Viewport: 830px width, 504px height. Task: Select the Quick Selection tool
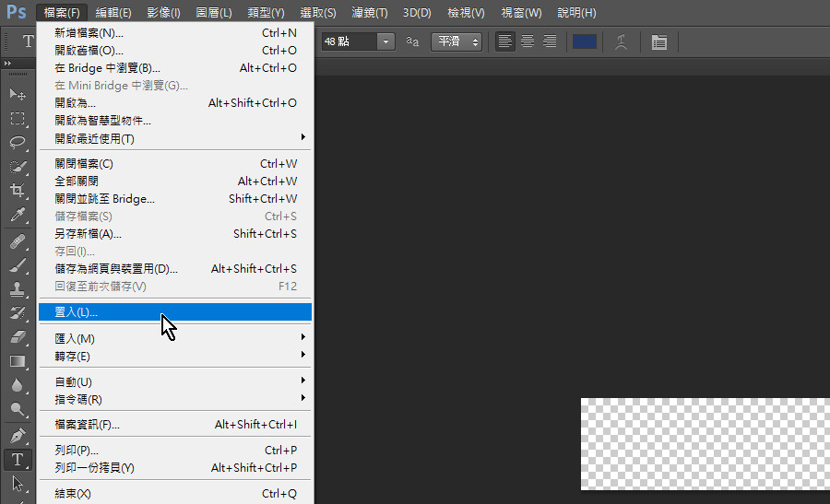tap(18, 167)
